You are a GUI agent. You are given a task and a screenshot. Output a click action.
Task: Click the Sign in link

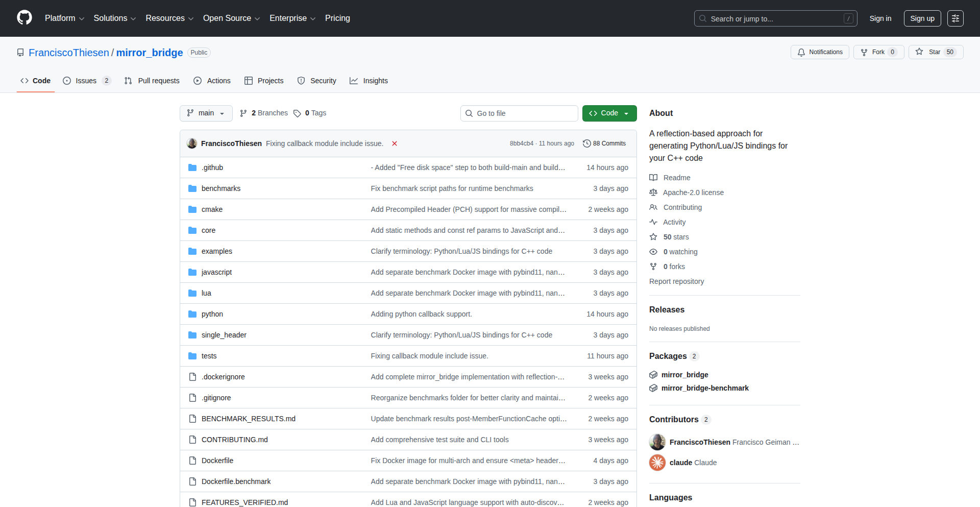pyautogui.click(x=880, y=18)
